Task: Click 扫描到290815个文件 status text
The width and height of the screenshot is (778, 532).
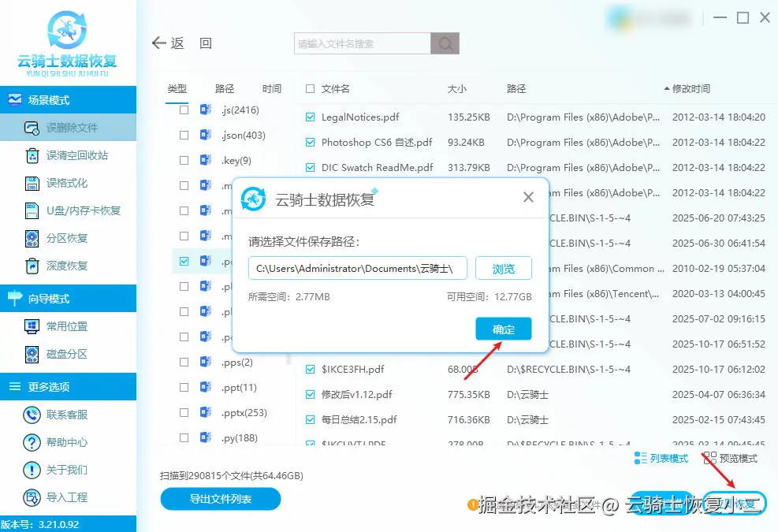Action: [232, 476]
